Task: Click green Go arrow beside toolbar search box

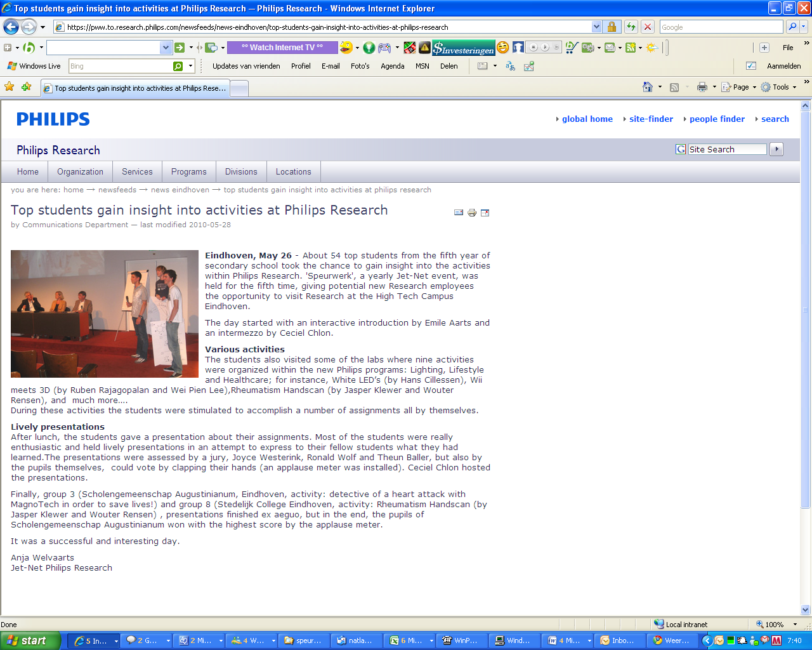Action: point(180,48)
